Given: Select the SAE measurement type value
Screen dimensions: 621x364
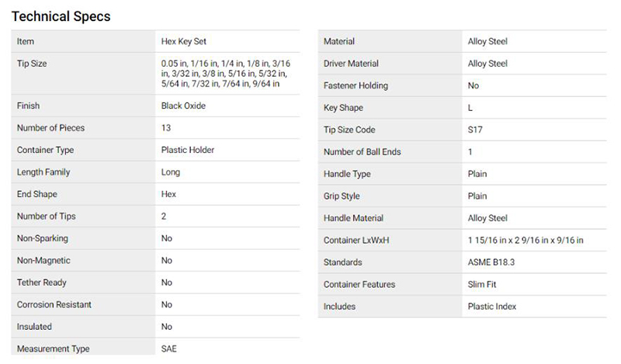Looking at the screenshot, I should (169, 348).
